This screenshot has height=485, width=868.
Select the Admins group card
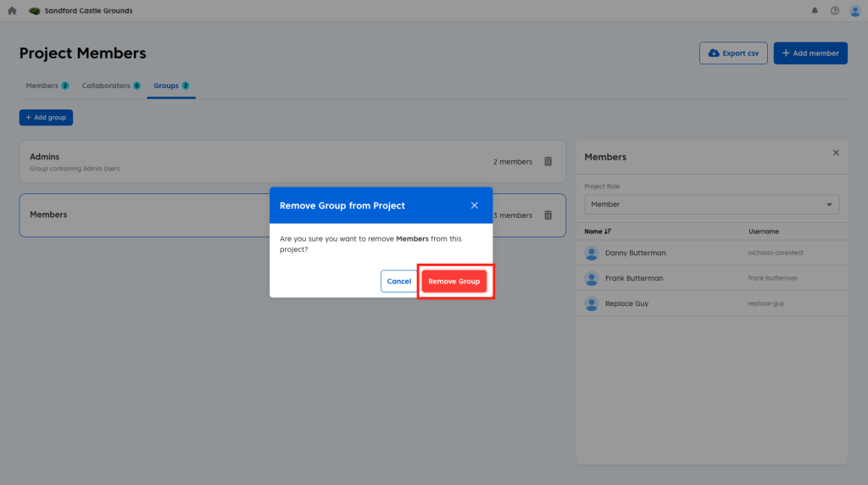254,161
